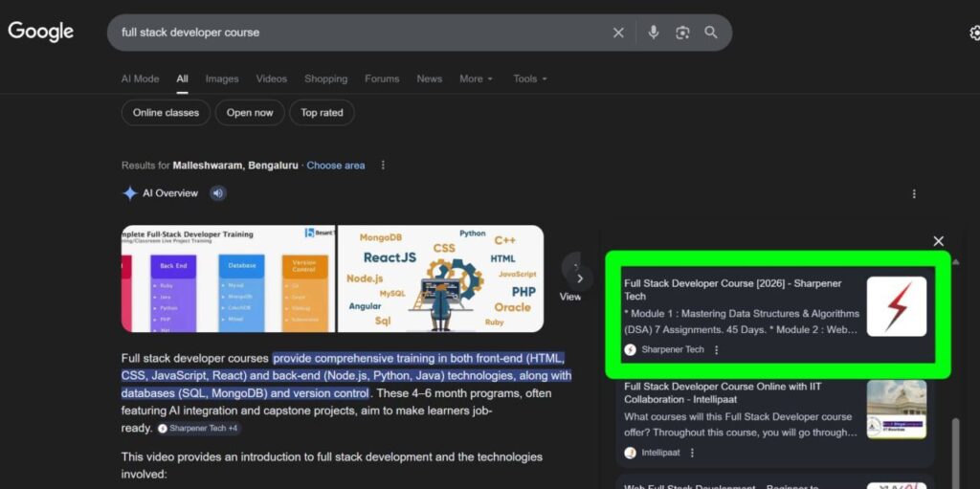Open AI Overview three-dot options
The image size is (980, 489).
coord(914,194)
